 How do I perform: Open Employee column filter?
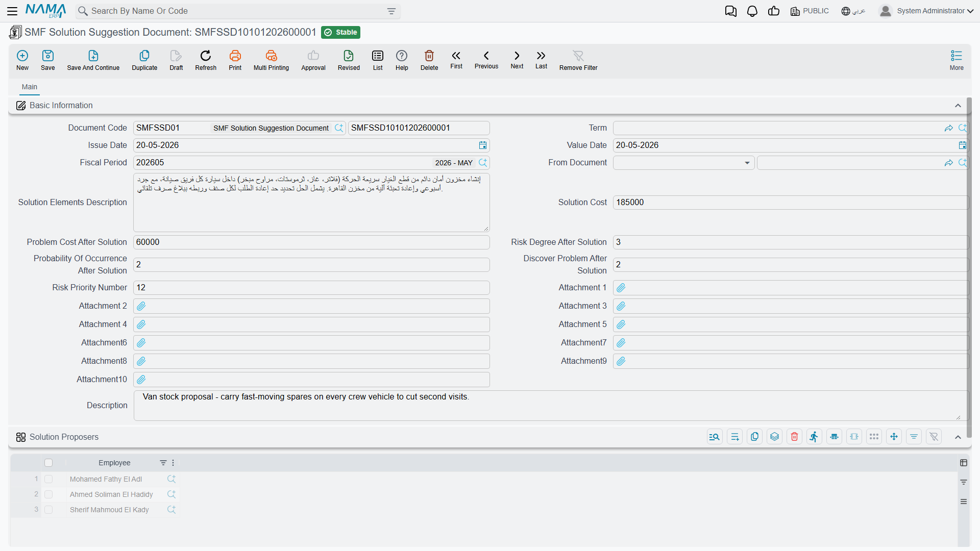163,463
